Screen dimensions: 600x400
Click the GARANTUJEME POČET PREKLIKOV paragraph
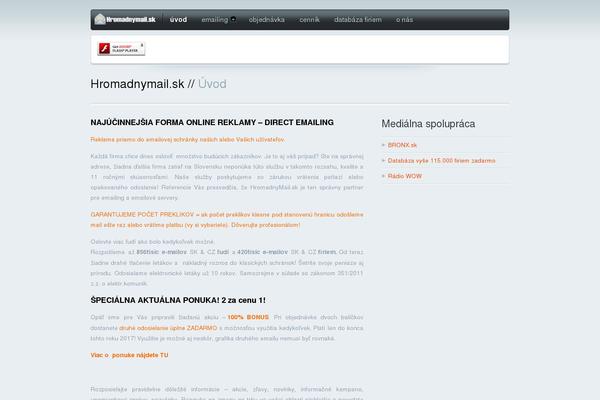pyautogui.click(x=227, y=220)
